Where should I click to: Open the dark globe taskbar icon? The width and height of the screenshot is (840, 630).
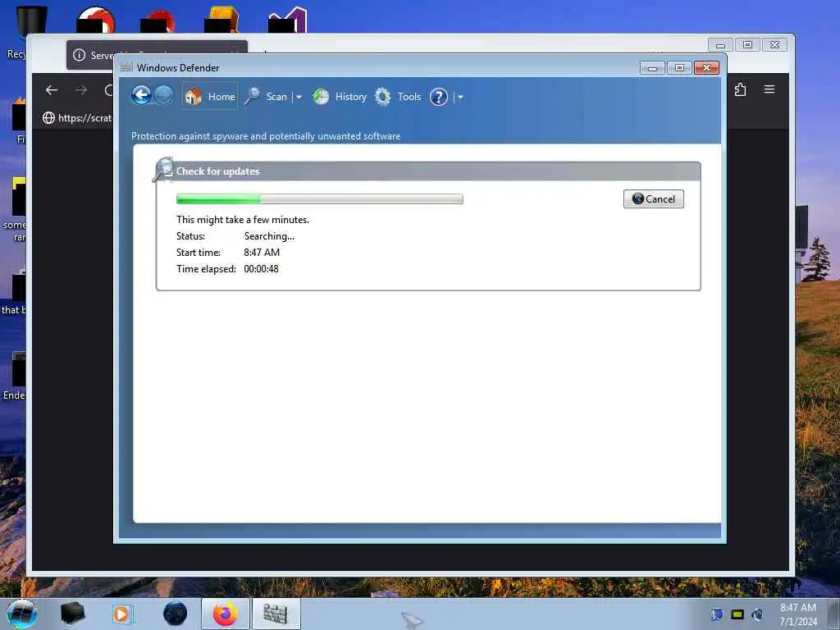click(176, 614)
